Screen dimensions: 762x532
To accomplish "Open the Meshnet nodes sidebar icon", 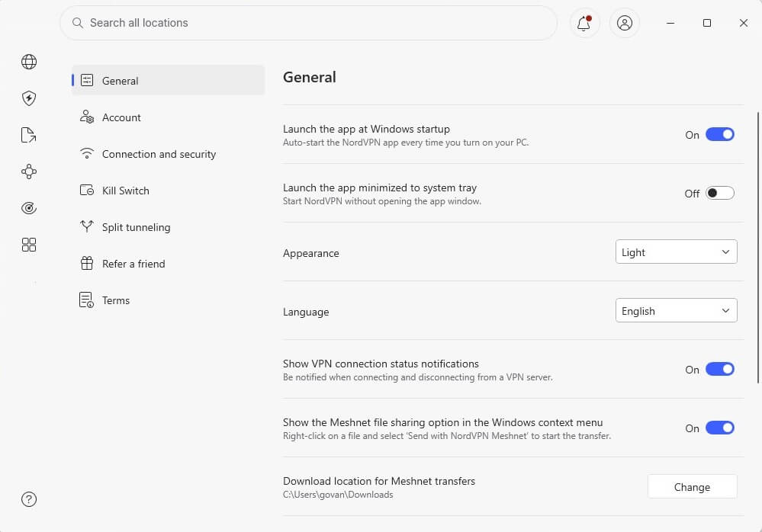I will (x=29, y=171).
